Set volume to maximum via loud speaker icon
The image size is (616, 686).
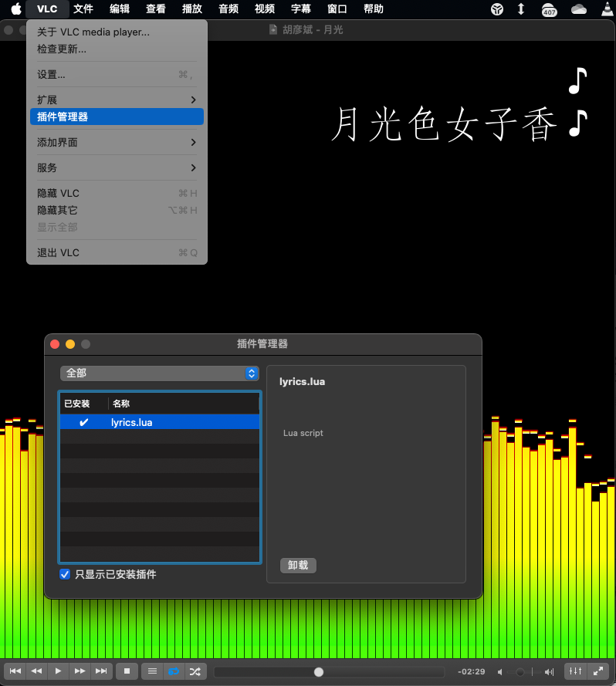pos(549,671)
